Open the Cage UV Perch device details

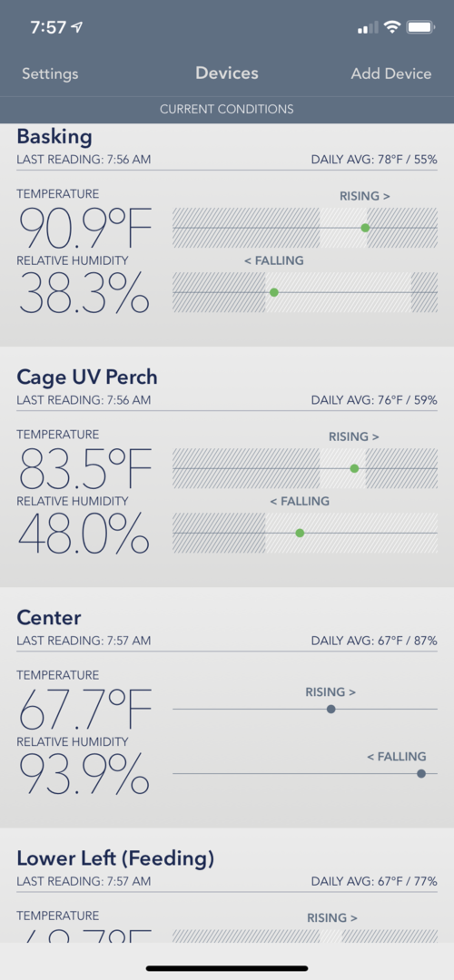click(x=227, y=467)
